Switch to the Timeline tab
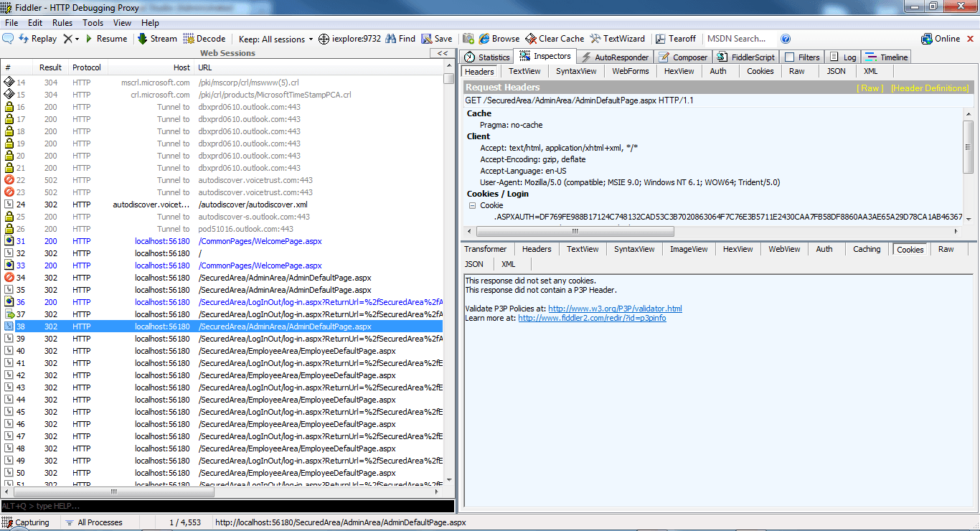 [887, 57]
